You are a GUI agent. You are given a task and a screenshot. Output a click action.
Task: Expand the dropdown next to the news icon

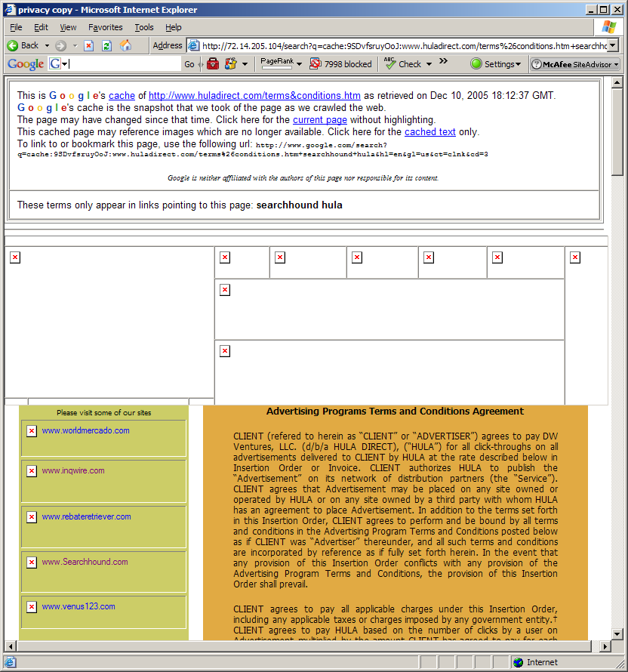click(x=245, y=64)
